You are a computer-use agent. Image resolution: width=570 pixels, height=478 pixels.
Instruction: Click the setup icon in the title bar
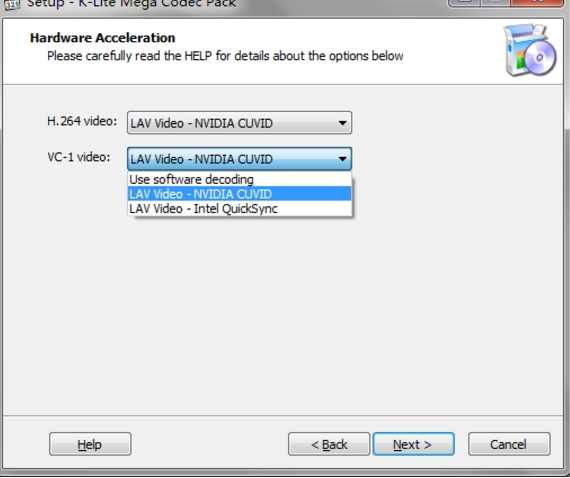point(12,4)
